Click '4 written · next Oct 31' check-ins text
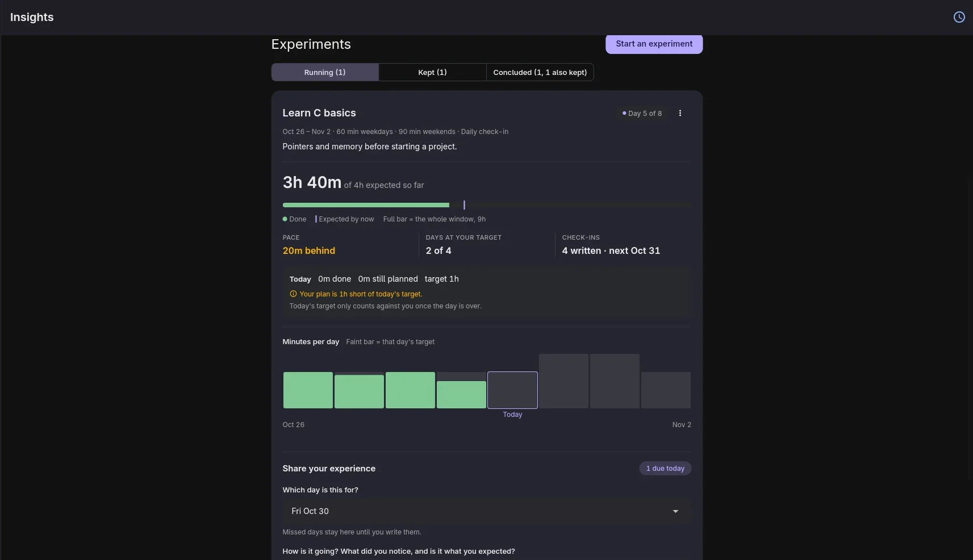This screenshot has width=973, height=560. pos(611,250)
